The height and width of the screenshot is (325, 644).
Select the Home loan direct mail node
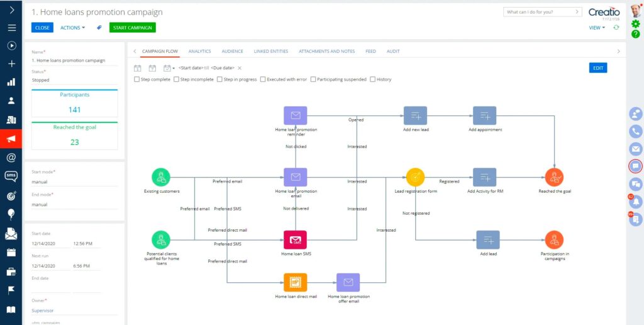pyautogui.click(x=296, y=283)
